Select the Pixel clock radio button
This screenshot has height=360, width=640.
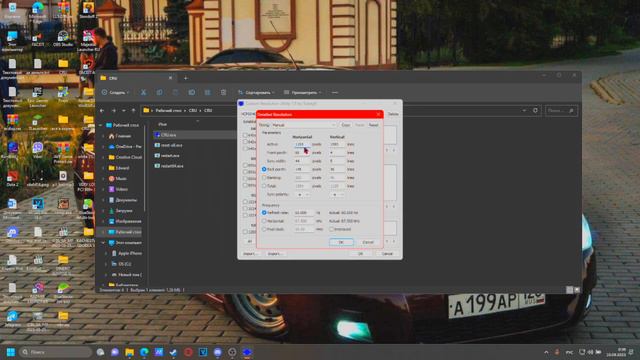[x=264, y=229]
